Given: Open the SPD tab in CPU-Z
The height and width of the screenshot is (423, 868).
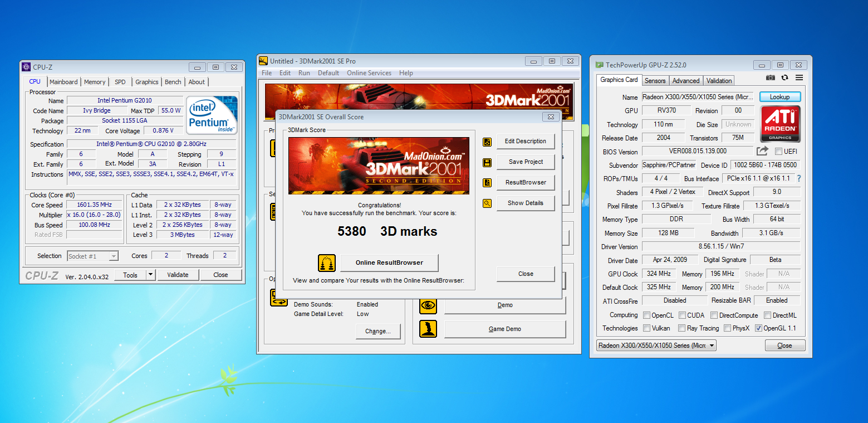Looking at the screenshot, I should click(x=120, y=82).
